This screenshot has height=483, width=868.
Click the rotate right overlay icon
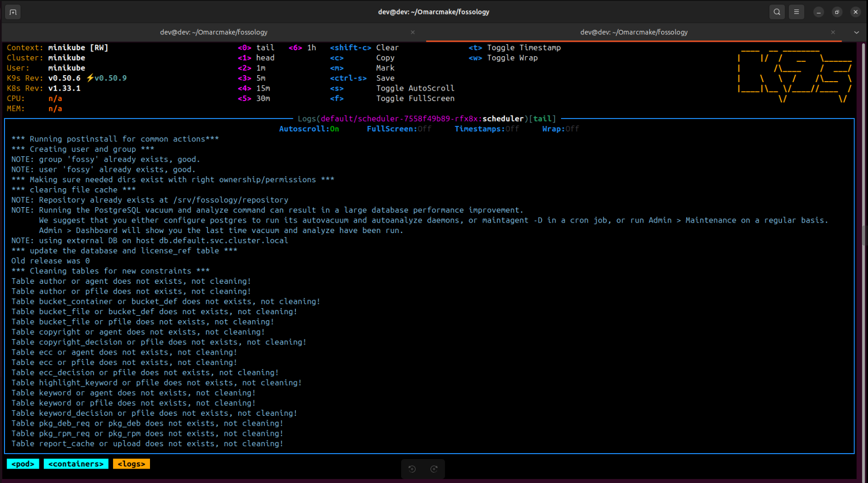pos(434,469)
